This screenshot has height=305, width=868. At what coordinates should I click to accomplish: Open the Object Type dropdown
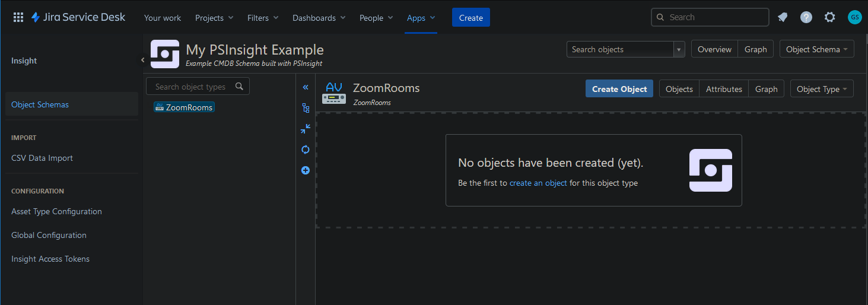821,89
